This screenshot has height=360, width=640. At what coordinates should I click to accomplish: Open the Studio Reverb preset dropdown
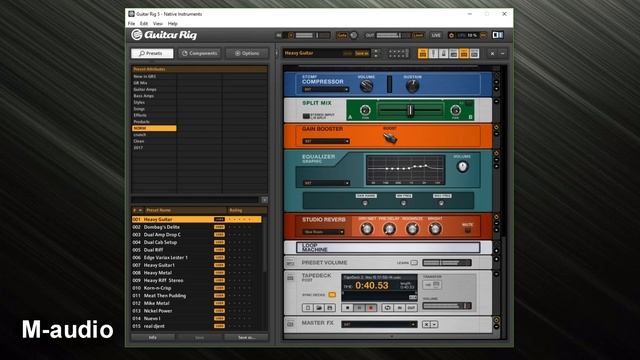(x=323, y=232)
